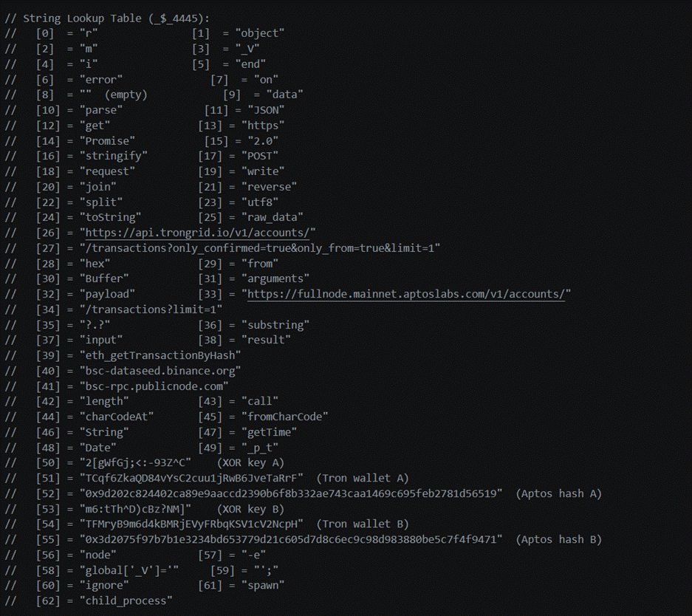Click the "child_process" string at index 62

126,600
